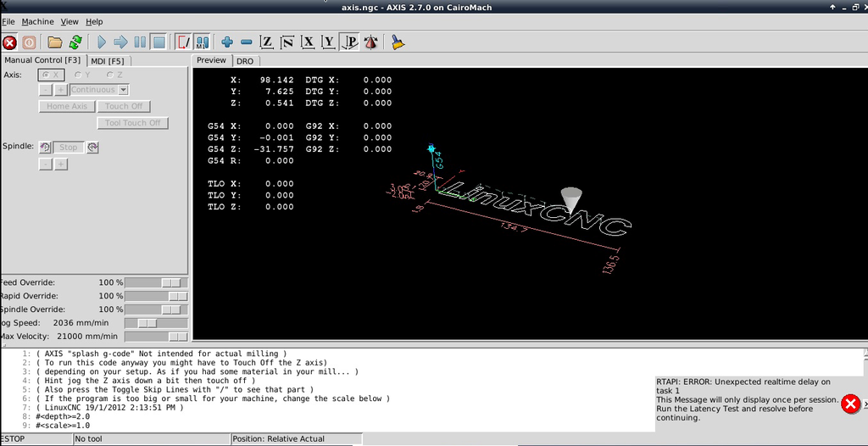Zoom in the preview with plus icon
The image size is (868, 446).
(x=227, y=42)
